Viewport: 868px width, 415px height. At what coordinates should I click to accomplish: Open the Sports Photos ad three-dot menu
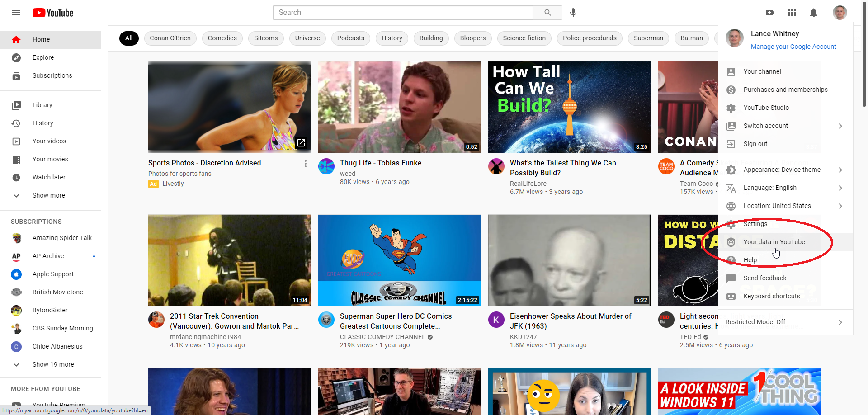pos(306,164)
